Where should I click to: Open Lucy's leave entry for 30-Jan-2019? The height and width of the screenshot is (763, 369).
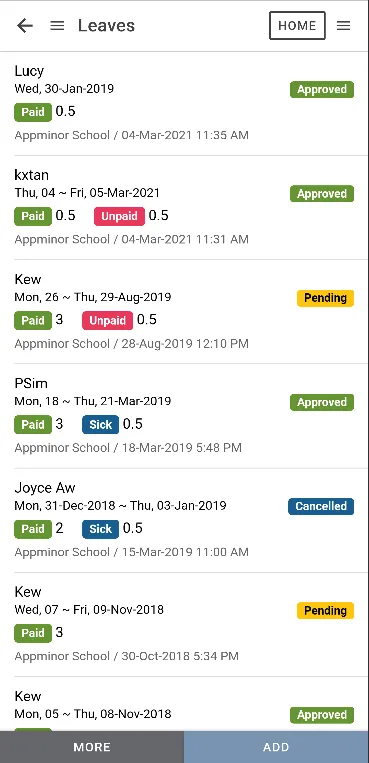184,104
